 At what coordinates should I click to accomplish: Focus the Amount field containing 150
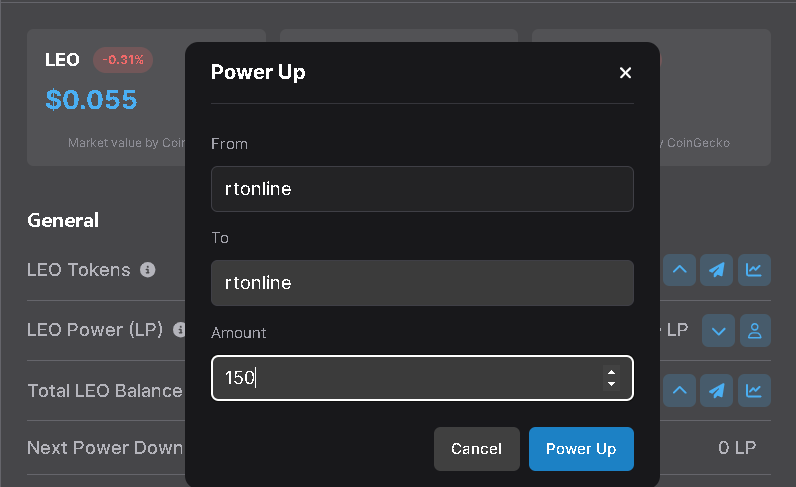(x=422, y=378)
